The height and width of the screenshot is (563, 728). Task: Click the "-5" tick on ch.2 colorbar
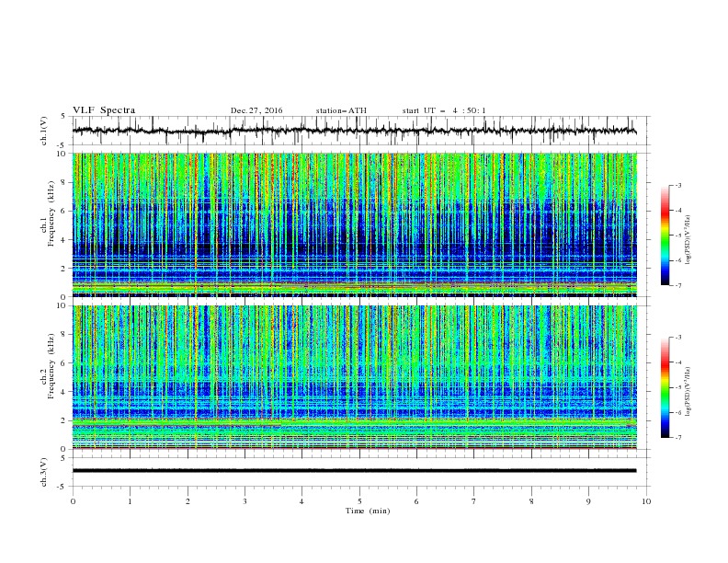point(678,387)
